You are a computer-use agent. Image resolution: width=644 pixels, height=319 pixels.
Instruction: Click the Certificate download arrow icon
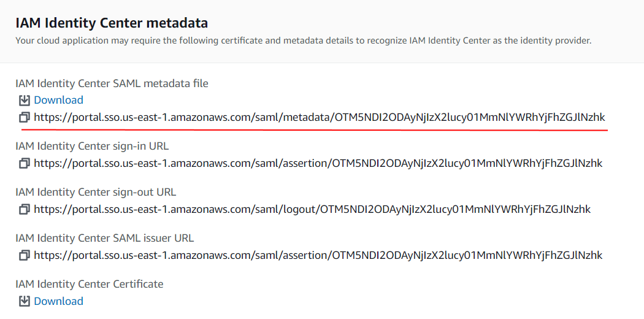pyautogui.click(x=25, y=301)
